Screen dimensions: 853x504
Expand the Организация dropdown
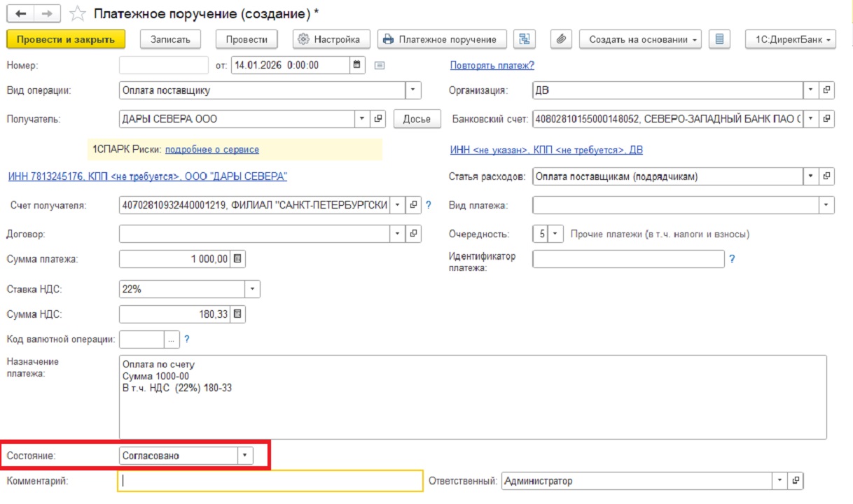click(810, 90)
